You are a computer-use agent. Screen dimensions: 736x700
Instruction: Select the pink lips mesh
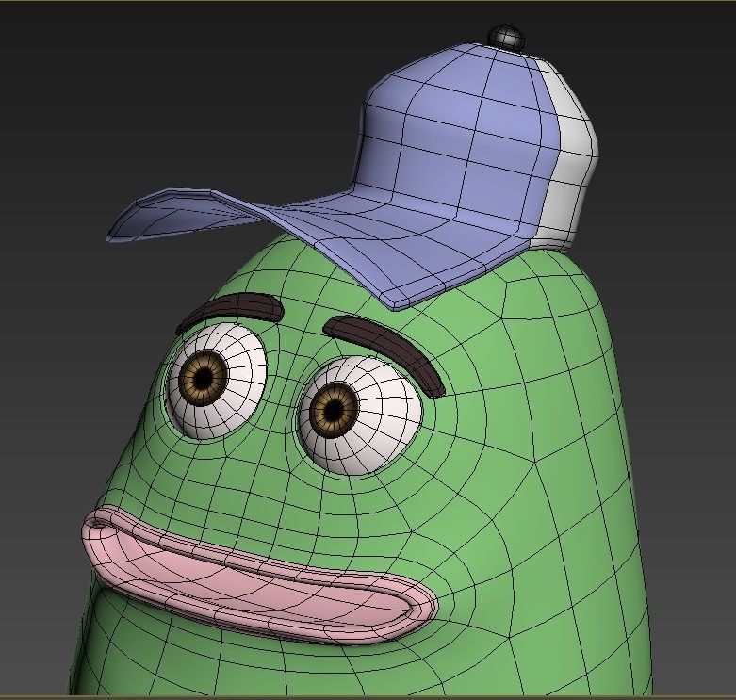(x=258, y=575)
